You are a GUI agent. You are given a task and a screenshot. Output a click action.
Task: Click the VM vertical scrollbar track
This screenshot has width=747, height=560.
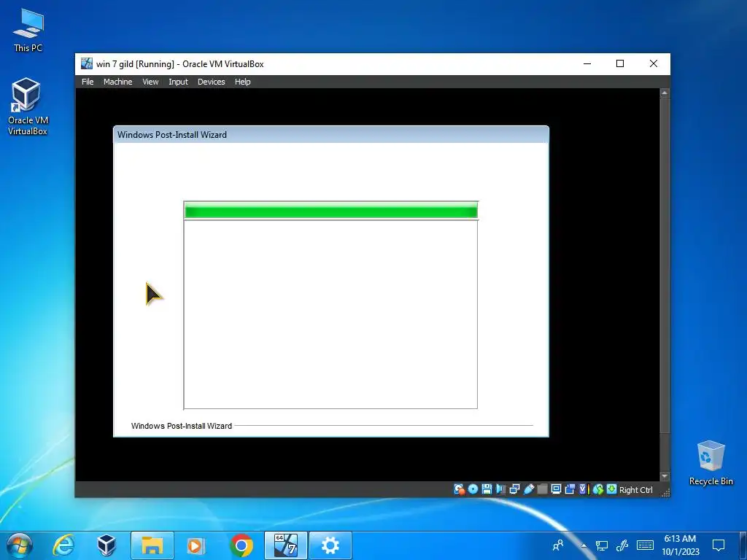coord(665,285)
